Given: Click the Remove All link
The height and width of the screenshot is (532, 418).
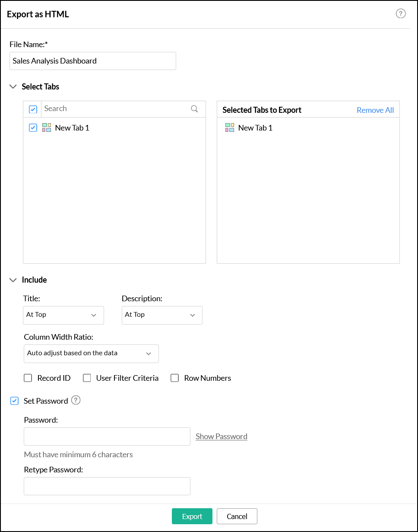Looking at the screenshot, I should pyautogui.click(x=375, y=110).
